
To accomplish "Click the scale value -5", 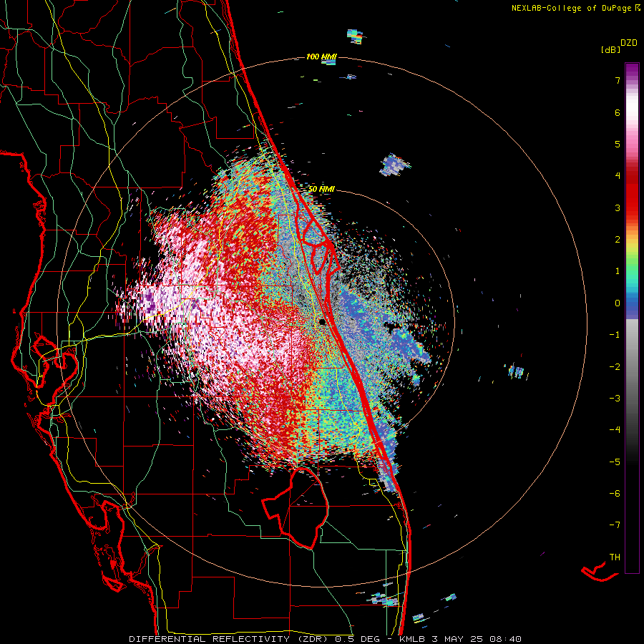I will [x=615, y=462].
